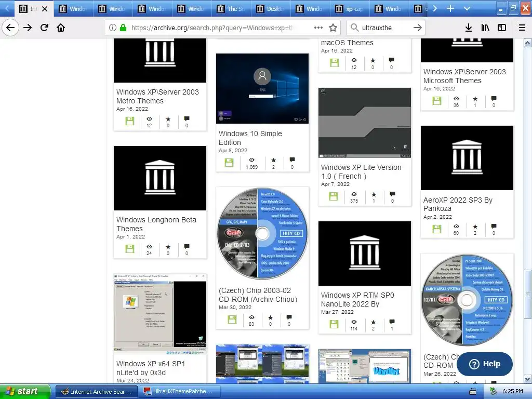The height and width of the screenshot is (399, 532).
Task: Go back with the browser back arrow
Action: click(x=10, y=28)
